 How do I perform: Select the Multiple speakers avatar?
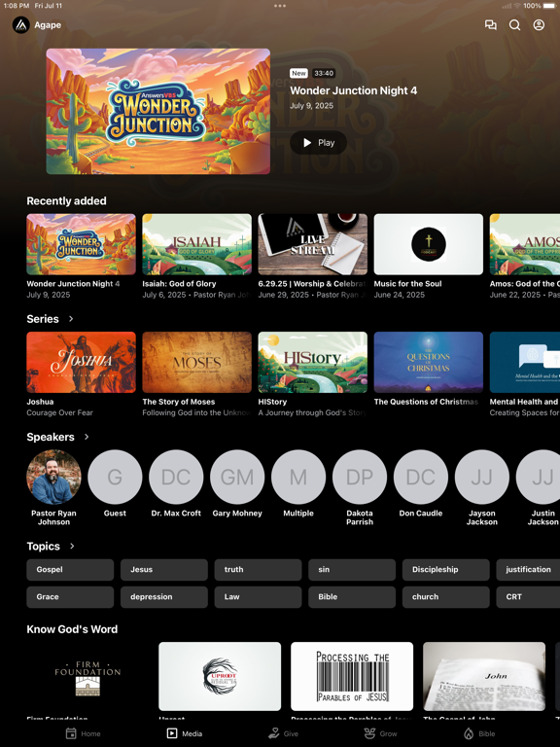click(298, 477)
